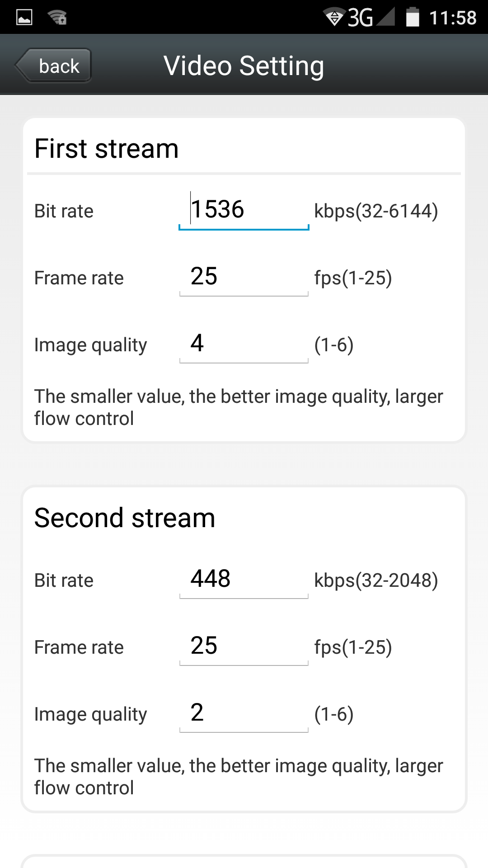
Task: Tap the battery status icon
Action: (x=412, y=18)
